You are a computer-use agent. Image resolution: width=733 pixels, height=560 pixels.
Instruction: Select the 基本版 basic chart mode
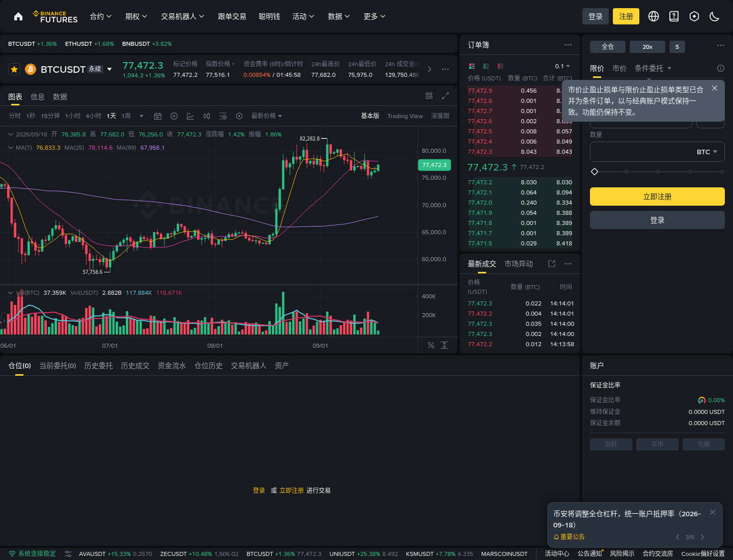[x=370, y=116]
